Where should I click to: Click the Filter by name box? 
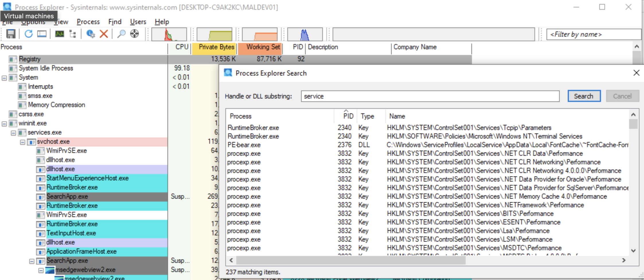point(593,34)
